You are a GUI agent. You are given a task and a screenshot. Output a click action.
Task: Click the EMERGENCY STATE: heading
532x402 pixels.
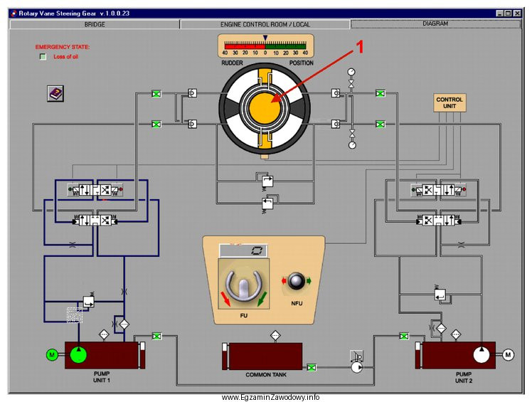[x=63, y=47]
